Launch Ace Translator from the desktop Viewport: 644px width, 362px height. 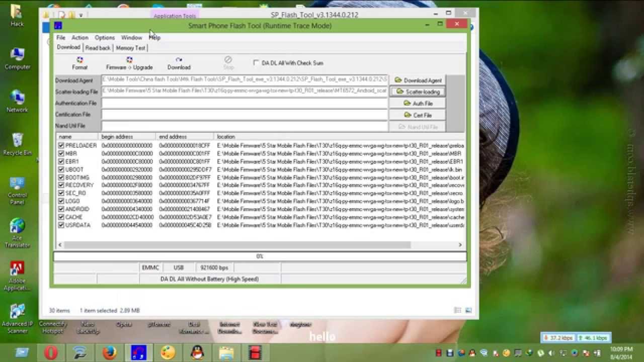[x=17, y=233]
